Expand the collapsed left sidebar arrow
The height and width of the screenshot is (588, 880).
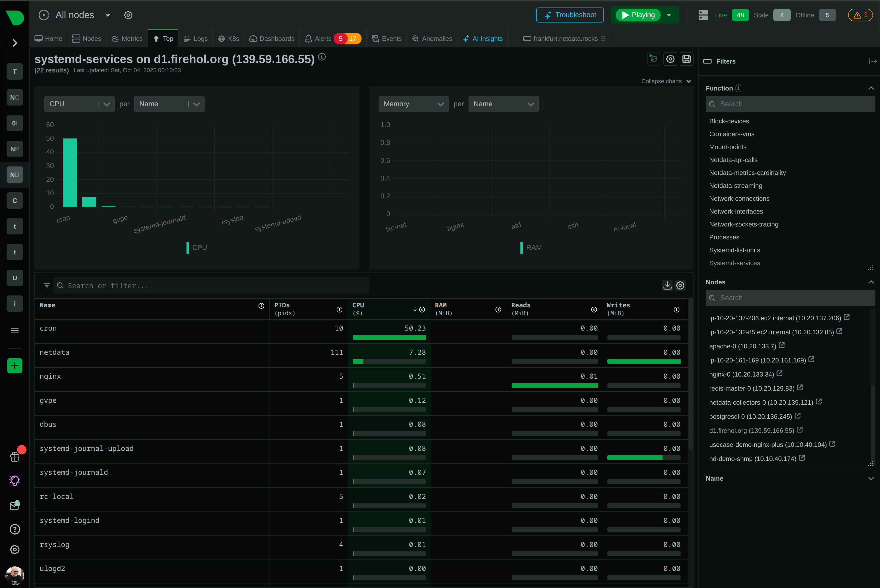click(15, 43)
